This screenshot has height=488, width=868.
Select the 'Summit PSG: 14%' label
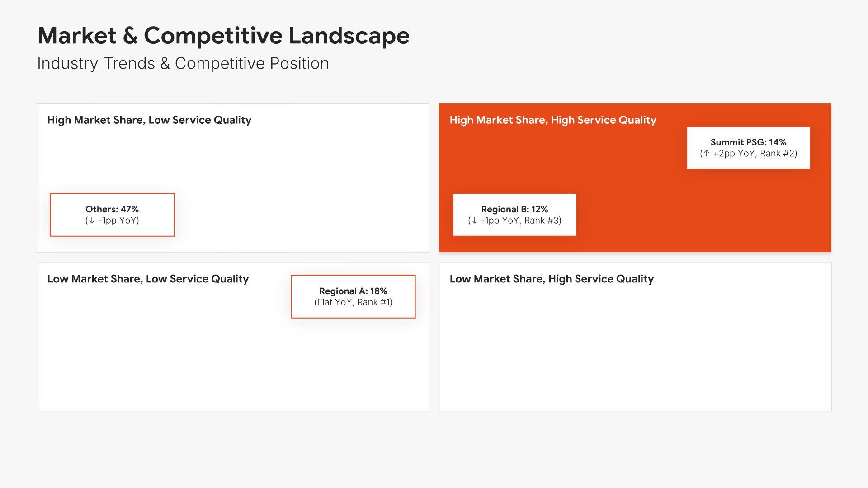tap(748, 142)
